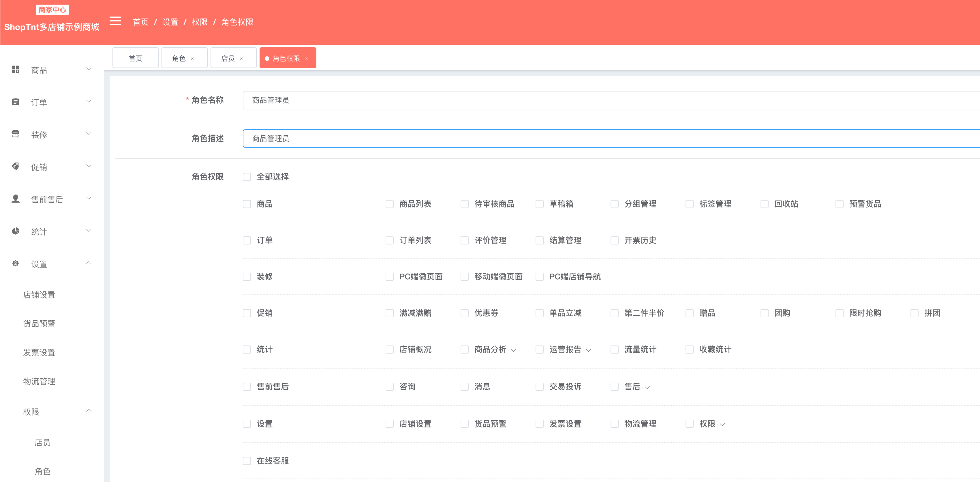Click the 统计 pie chart icon
The image size is (980, 482).
[x=16, y=231]
